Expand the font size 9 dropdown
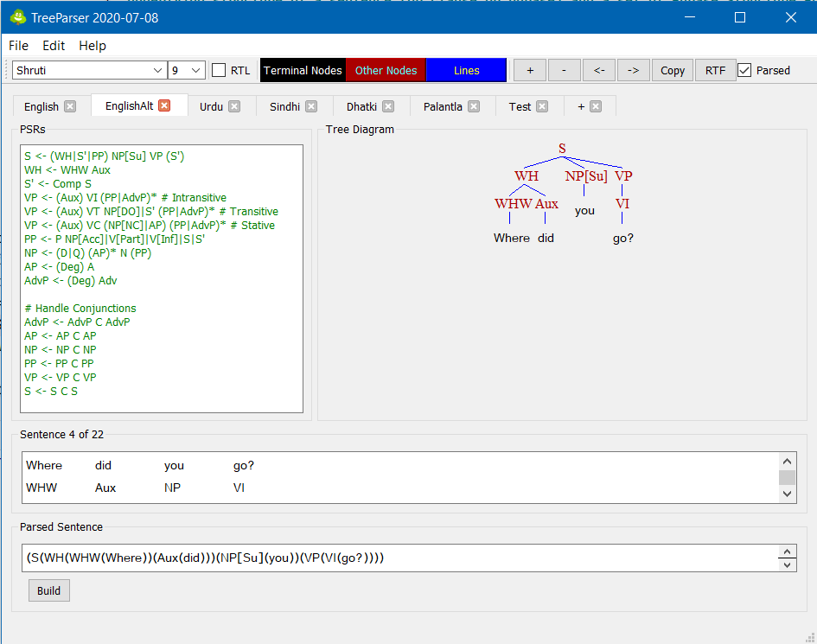This screenshot has height=644, width=817. coord(196,71)
